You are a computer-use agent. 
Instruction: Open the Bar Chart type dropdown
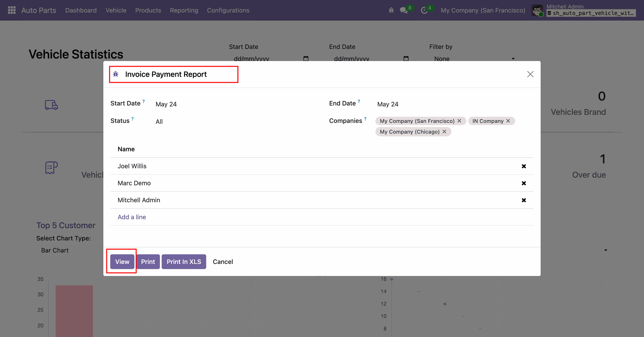[69, 250]
